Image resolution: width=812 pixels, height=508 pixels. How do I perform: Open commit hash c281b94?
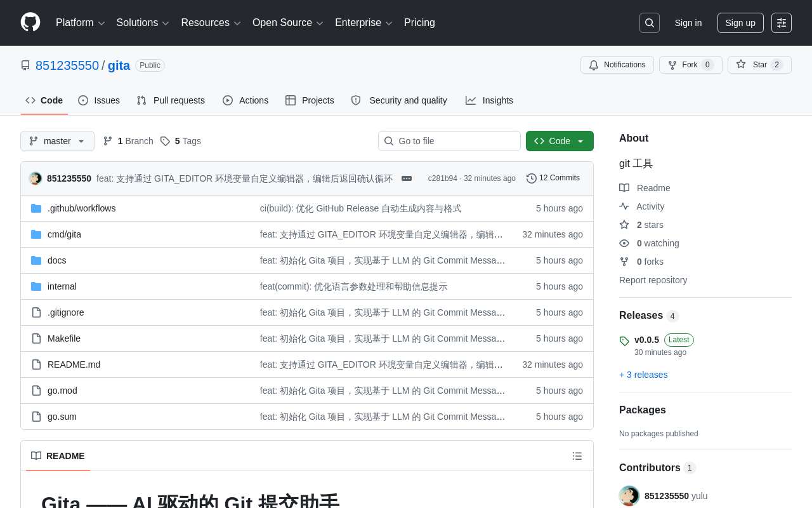pyautogui.click(x=442, y=178)
